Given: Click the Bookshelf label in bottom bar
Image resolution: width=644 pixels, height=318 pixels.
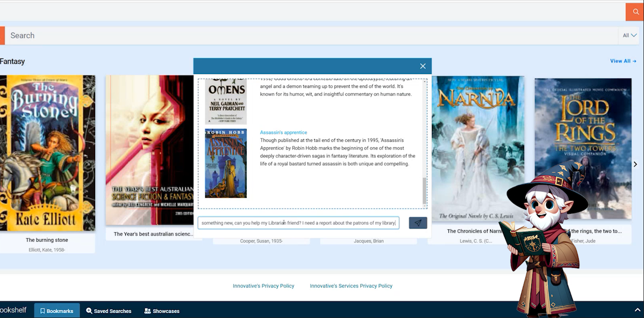Looking at the screenshot, I should coord(13,310).
